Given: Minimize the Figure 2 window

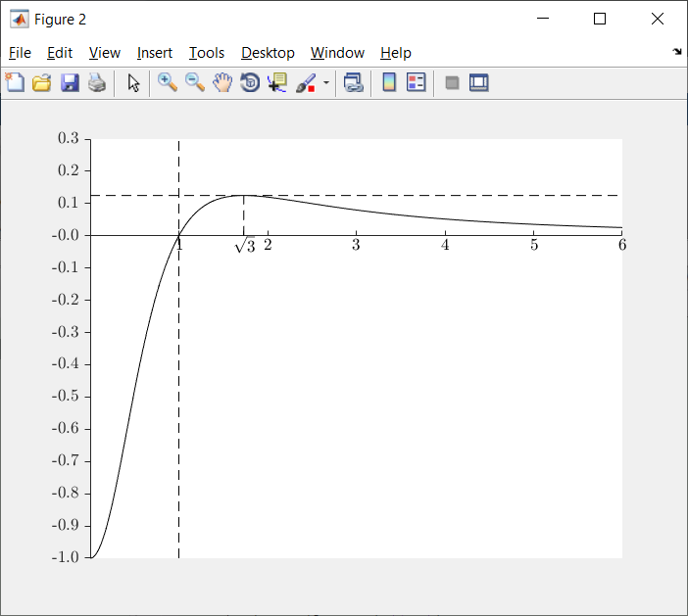Looking at the screenshot, I should coord(543,19).
